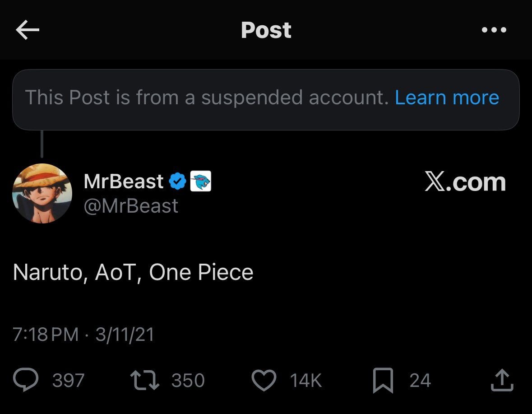Click the X.com label

click(465, 182)
